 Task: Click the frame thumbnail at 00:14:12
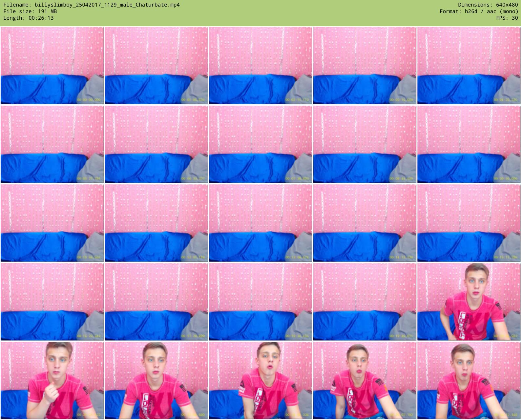pyautogui.click(x=365, y=223)
